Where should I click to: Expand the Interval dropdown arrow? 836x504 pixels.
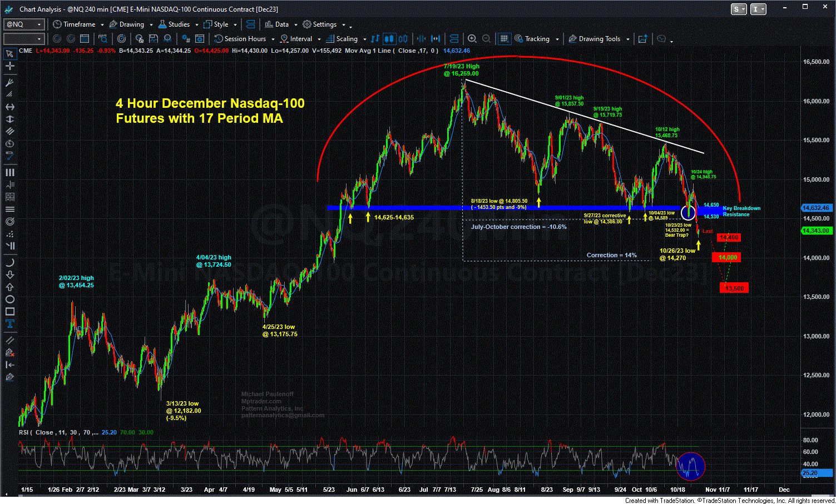click(319, 39)
